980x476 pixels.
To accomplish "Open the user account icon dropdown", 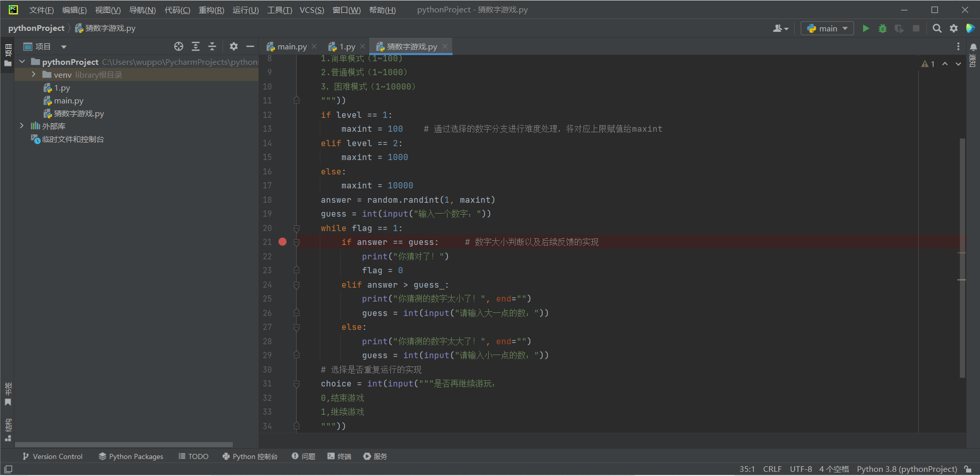I will pos(780,28).
